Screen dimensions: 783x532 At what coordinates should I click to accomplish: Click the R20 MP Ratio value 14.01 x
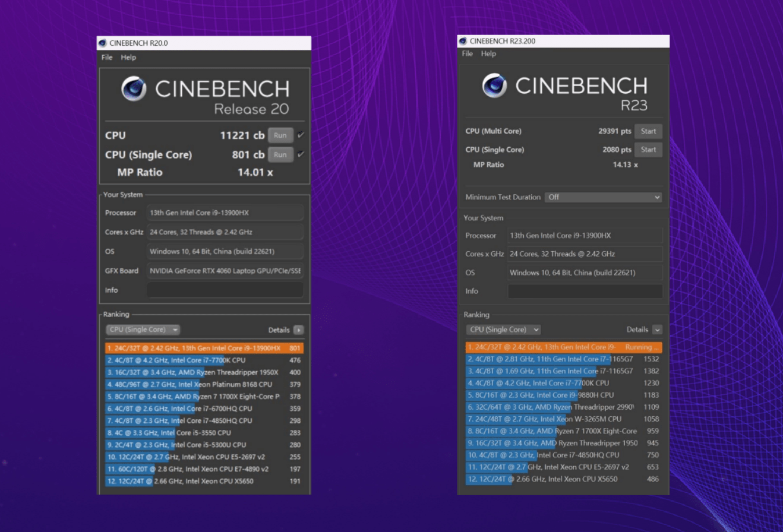[255, 173]
